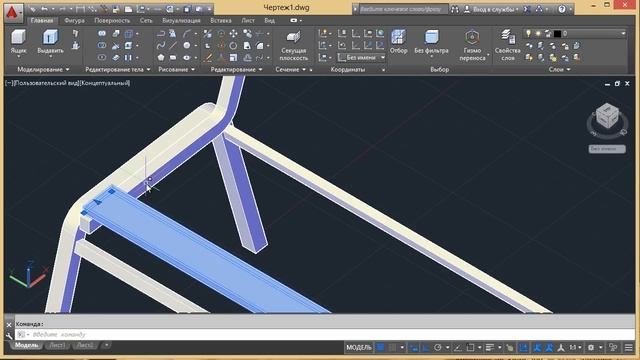This screenshot has width=640, height=360.
Task: Click the solid Intersect icon
Action: 102,58
